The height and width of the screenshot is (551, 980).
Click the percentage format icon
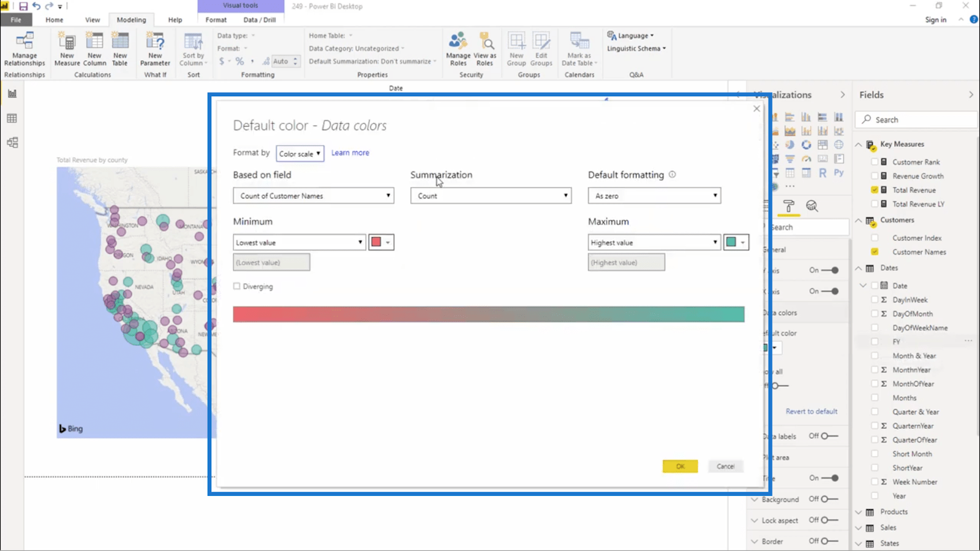(239, 61)
